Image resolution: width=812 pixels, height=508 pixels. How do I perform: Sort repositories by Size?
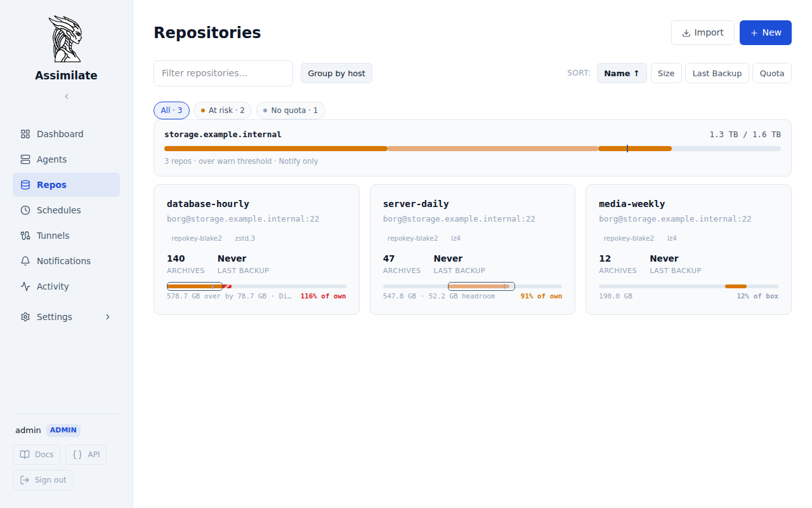pos(666,73)
